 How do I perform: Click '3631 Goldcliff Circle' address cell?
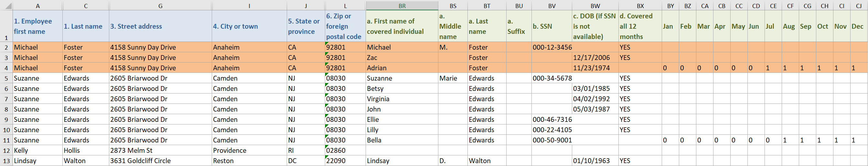coord(160,161)
